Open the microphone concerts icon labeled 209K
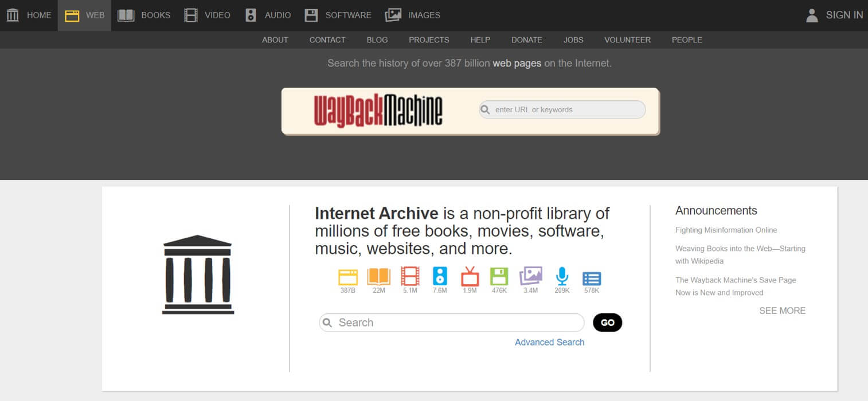Screen dimensions: 868x401 pyautogui.click(x=562, y=276)
